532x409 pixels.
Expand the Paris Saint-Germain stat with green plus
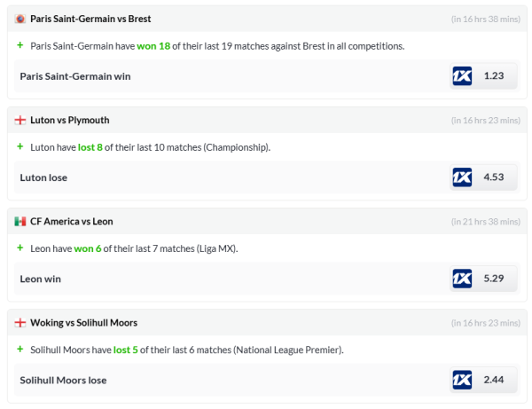(x=20, y=44)
